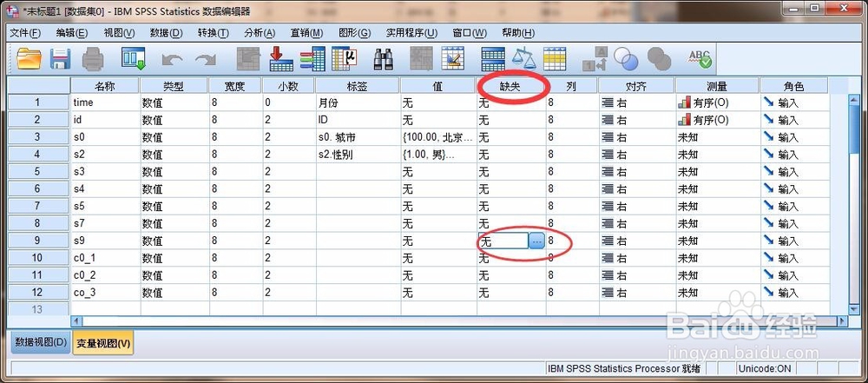
Task: Open the 直销(M) menu
Action: tap(306, 33)
